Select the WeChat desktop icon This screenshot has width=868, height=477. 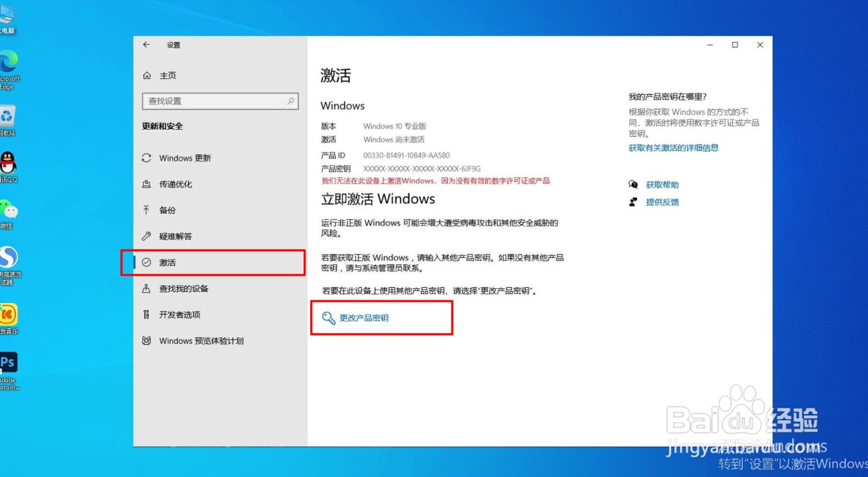coord(9,215)
